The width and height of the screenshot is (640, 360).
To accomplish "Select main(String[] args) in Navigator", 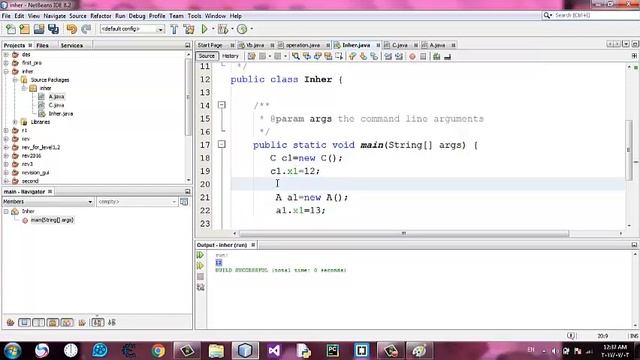I will pos(52,220).
